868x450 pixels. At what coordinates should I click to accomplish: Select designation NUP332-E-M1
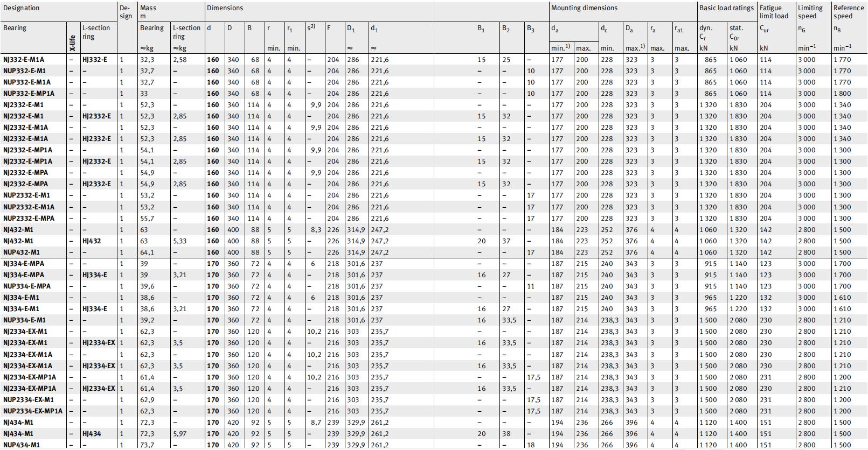click(x=24, y=71)
